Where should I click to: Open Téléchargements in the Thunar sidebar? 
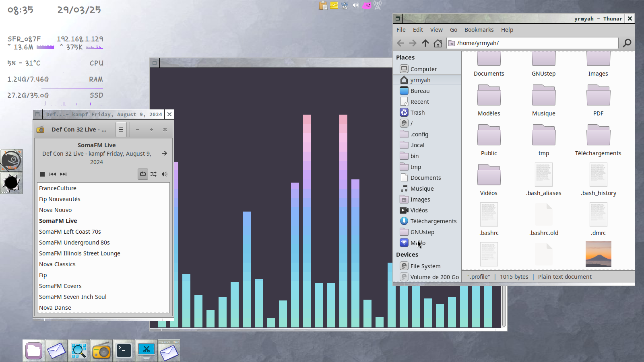pos(433,221)
